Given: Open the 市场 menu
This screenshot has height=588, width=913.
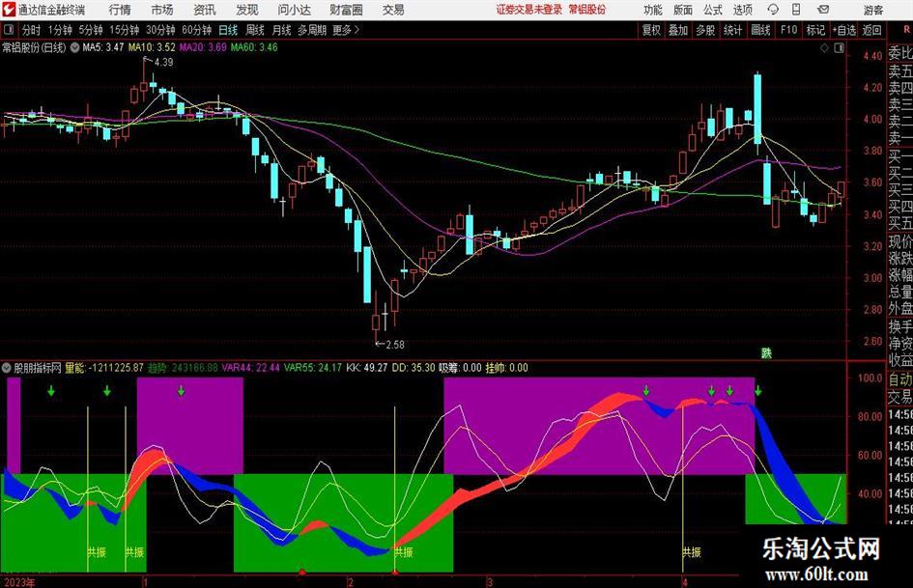Looking at the screenshot, I should (x=162, y=10).
